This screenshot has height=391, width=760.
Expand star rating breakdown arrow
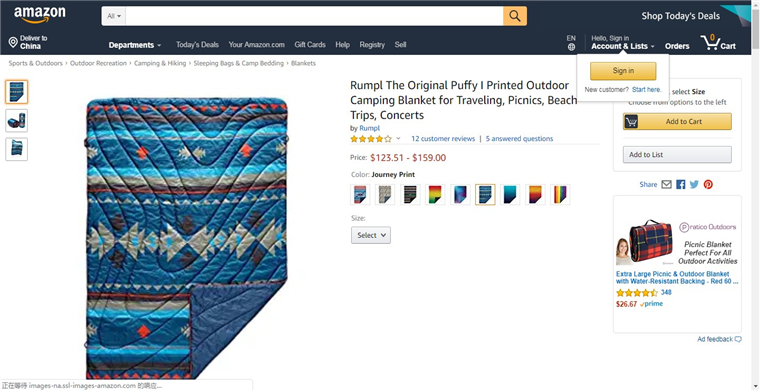point(398,139)
